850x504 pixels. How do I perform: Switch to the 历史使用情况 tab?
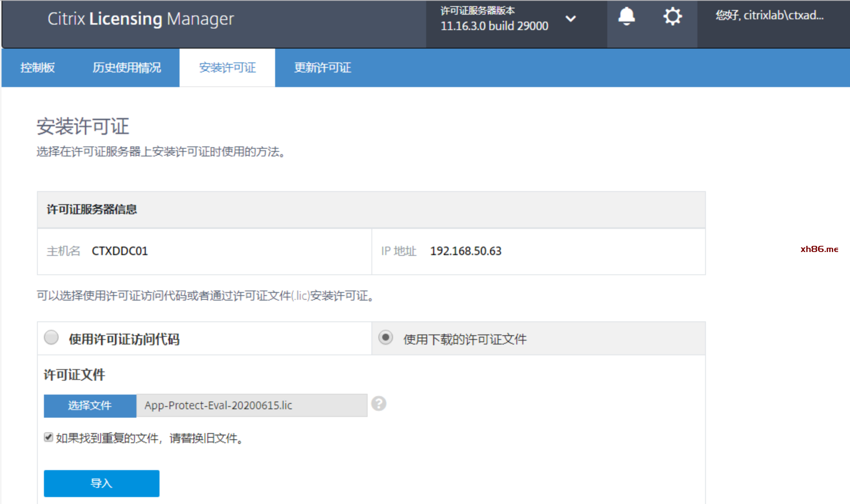coord(126,67)
